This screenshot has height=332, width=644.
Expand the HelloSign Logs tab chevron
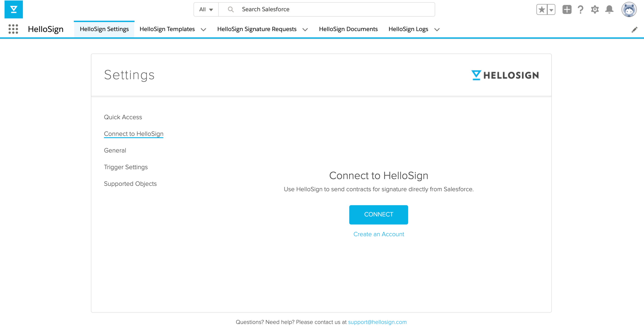point(437,30)
